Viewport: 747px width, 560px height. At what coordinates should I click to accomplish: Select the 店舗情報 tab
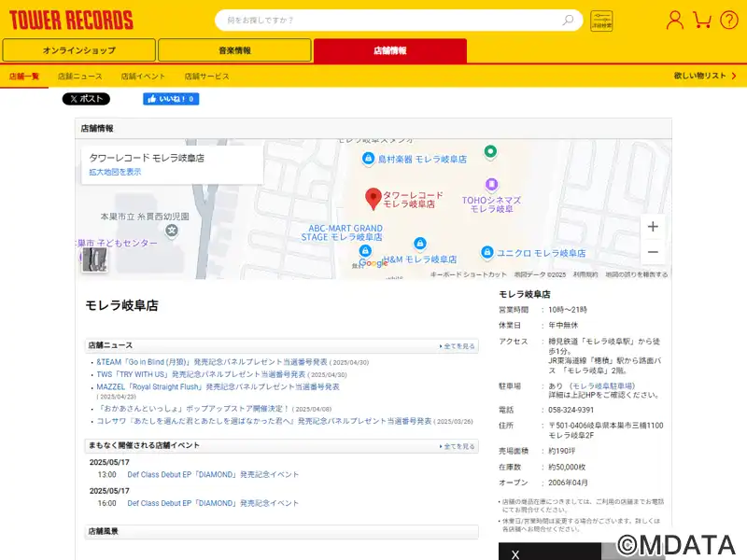click(x=390, y=50)
